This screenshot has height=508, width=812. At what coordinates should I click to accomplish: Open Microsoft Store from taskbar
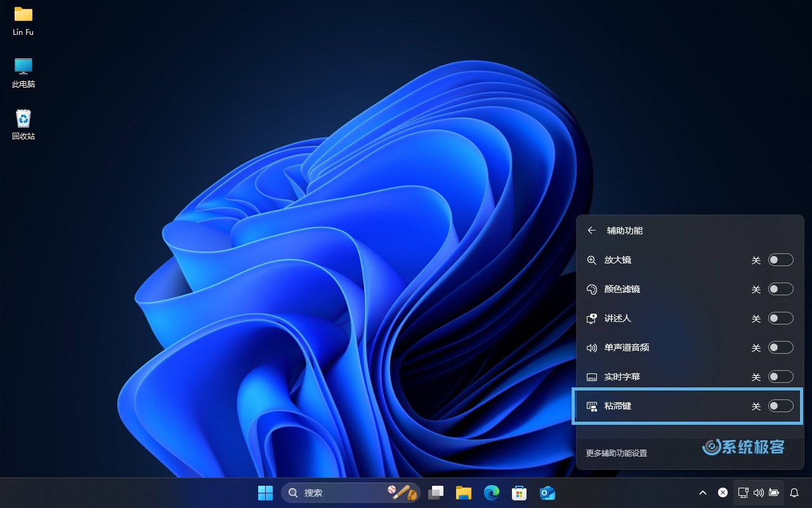(x=520, y=493)
